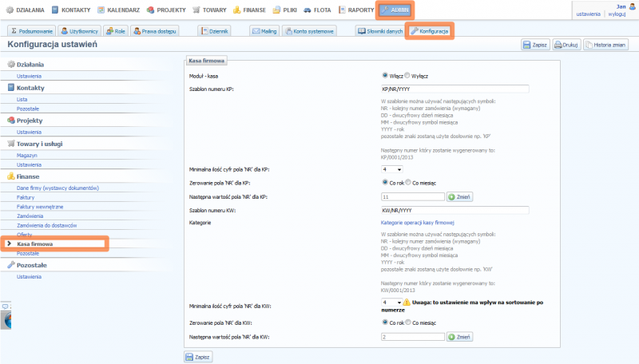Click the Drukuj print button
The height and width of the screenshot is (364, 639).
[566, 45]
